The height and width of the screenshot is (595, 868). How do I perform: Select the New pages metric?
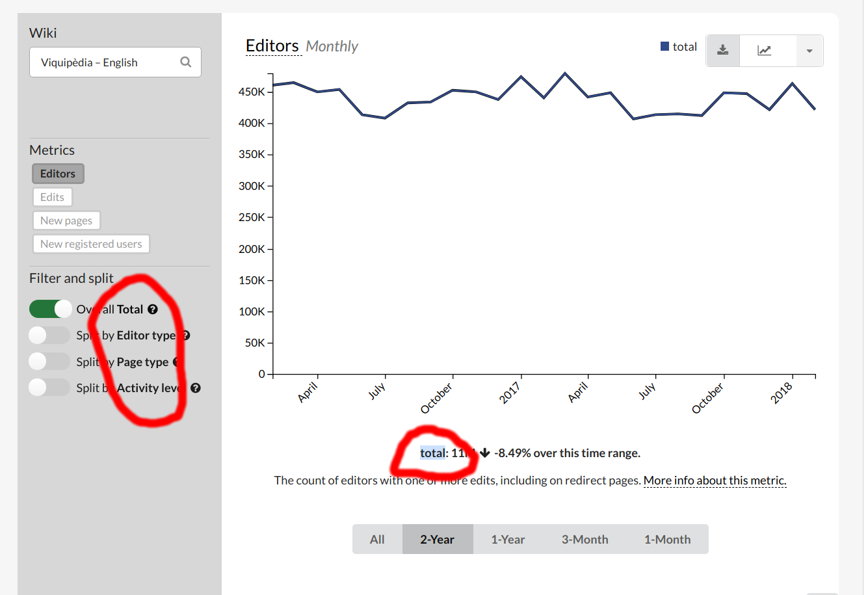coord(66,220)
